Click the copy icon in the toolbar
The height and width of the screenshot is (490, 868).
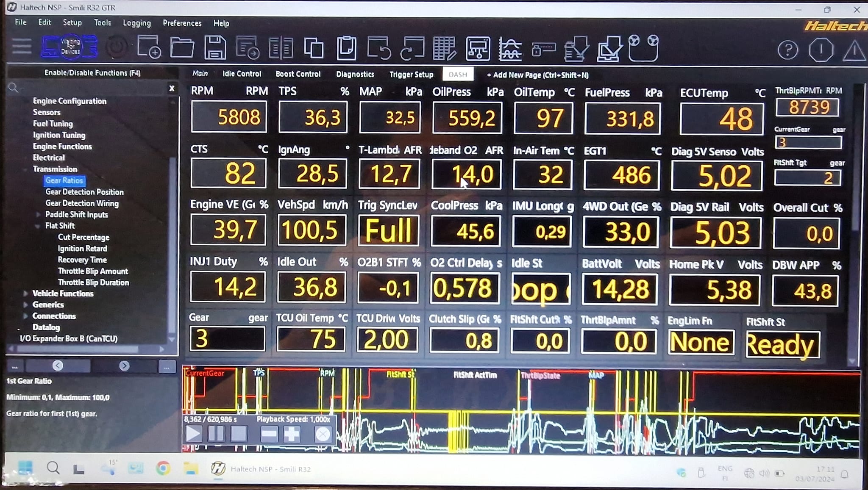tap(314, 47)
